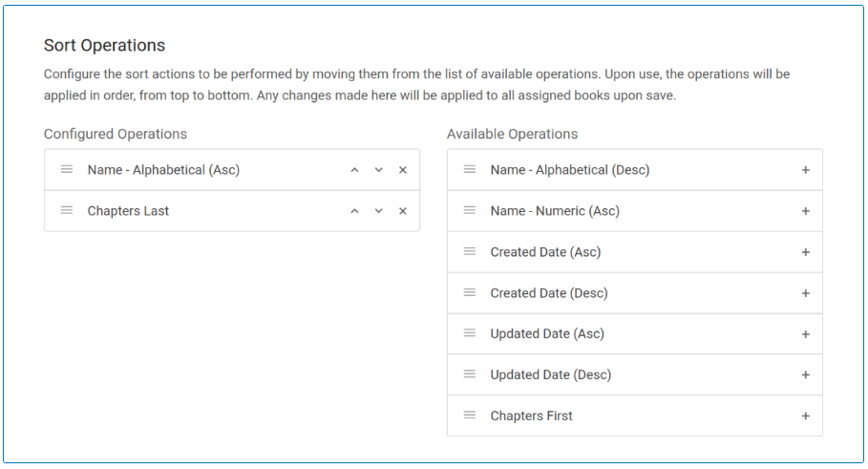
Task: Select the Name - Numeric (Asc) row label
Action: pyautogui.click(x=555, y=211)
